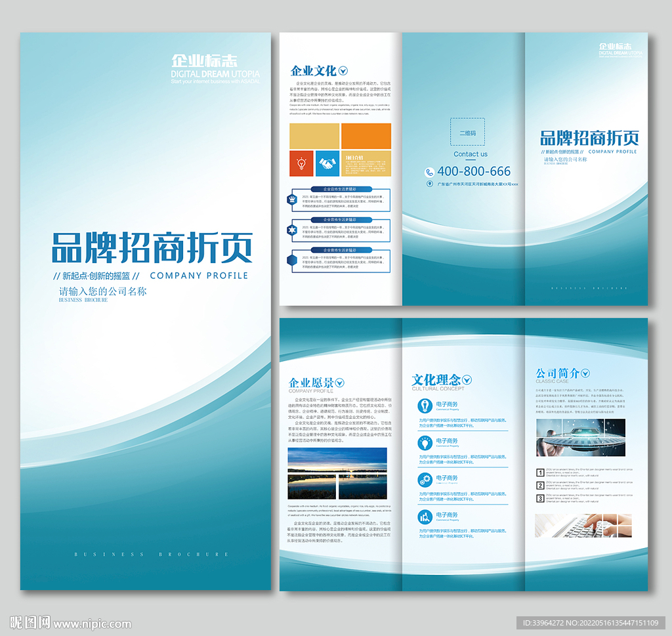
Task: Click the large 请输入您的公司名称 text on the front cover
Action: coord(103,291)
